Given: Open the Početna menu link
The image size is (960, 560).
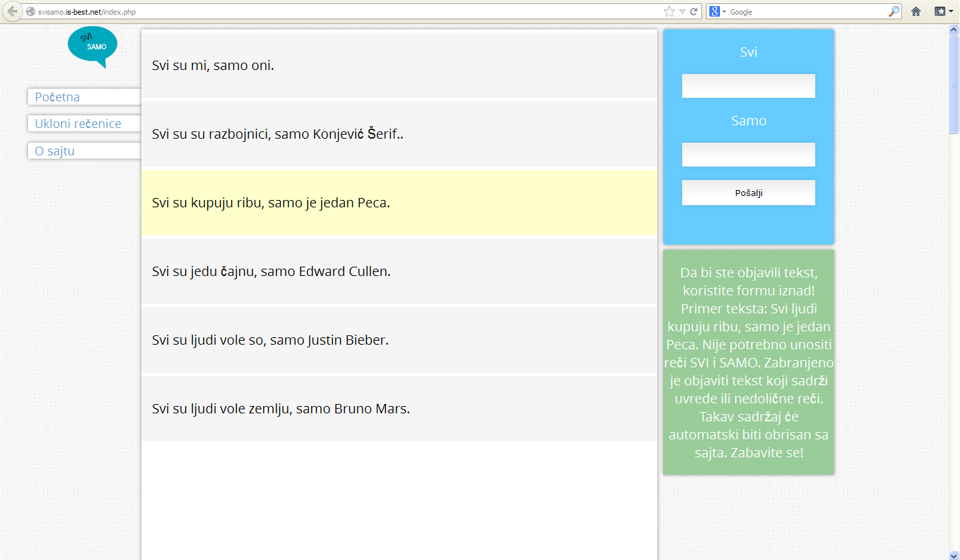Looking at the screenshot, I should click(84, 97).
